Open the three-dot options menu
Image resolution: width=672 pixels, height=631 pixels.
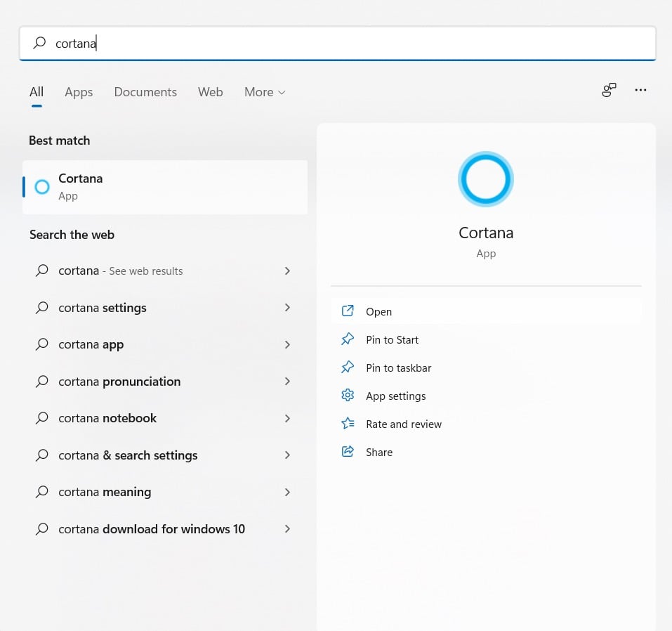click(x=640, y=91)
